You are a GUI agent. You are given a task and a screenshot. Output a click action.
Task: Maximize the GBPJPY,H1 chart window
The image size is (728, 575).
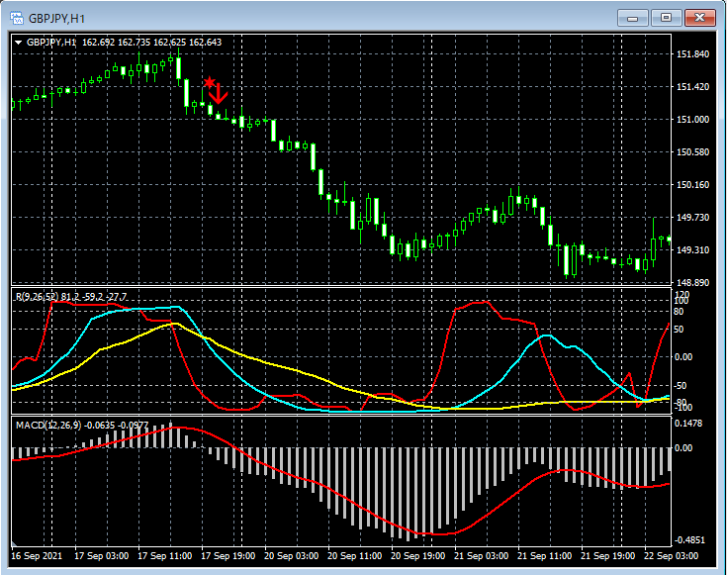[667, 18]
